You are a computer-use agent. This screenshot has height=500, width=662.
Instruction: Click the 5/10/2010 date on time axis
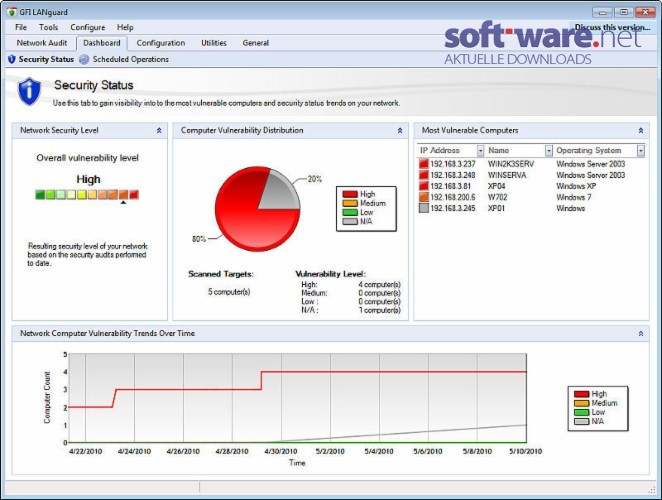coord(525,451)
